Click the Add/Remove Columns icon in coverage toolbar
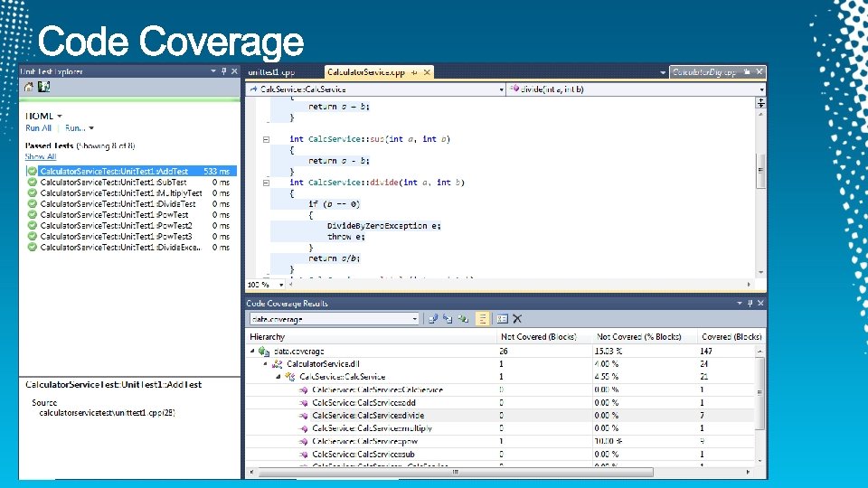 [x=502, y=319]
